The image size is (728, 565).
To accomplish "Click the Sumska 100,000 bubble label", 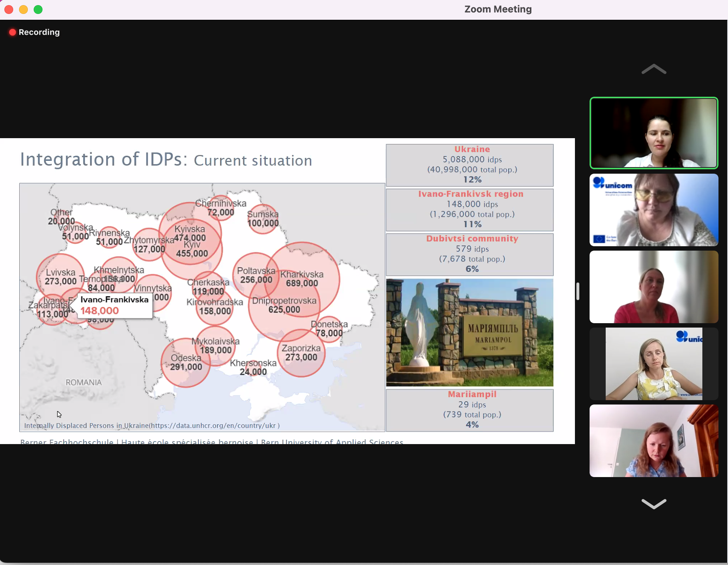I will tap(263, 219).
